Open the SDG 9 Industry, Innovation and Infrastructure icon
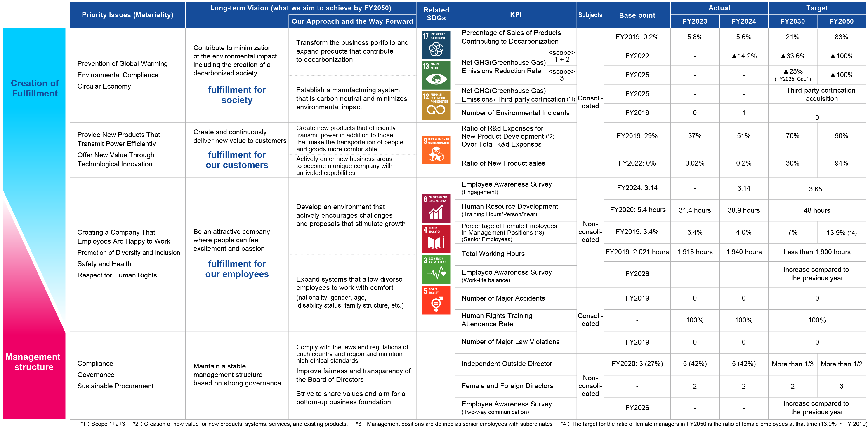The width and height of the screenshot is (868, 429). [436, 150]
